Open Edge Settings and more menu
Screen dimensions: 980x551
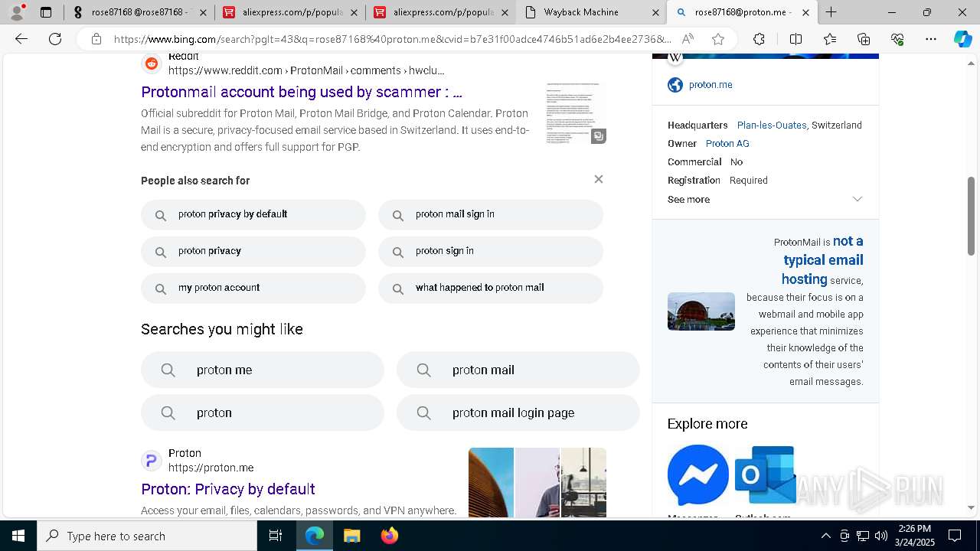(x=931, y=39)
